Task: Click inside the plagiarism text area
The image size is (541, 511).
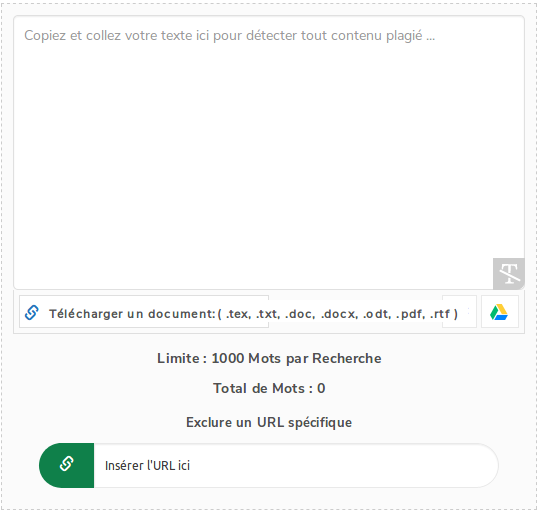Action: 269,152
